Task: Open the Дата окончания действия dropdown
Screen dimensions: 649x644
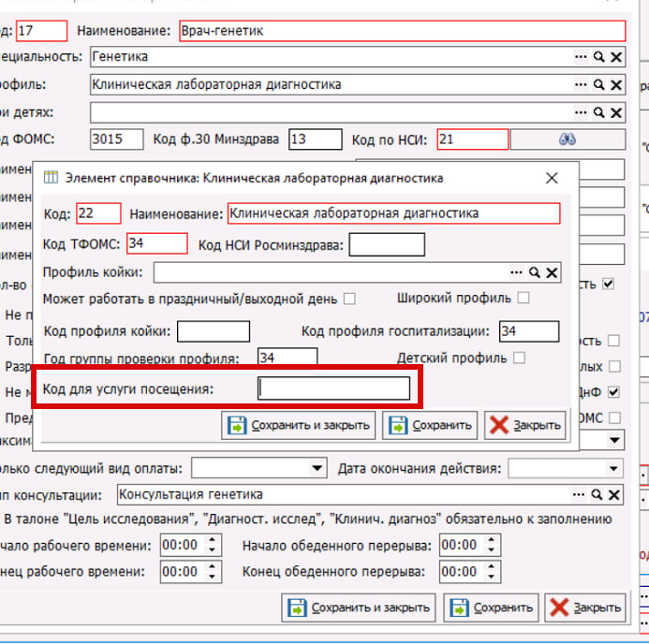Action: (613, 468)
